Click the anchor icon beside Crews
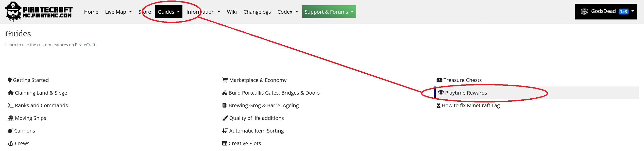Image resolution: width=644 pixels, height=151 pixels. (11, 143)
